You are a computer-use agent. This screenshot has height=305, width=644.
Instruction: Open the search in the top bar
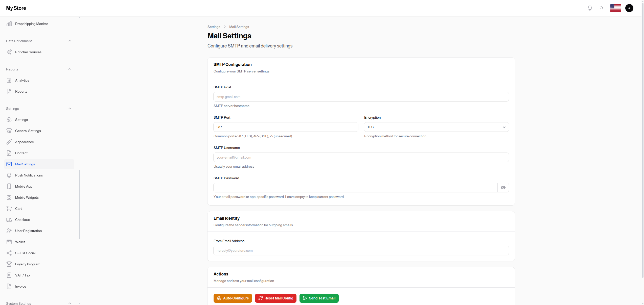tap(602, 8)
